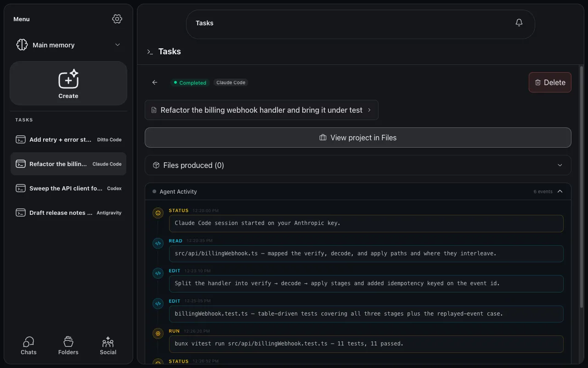Select the 'Refactor the billin...' Claude Code task

click(68, 164)
